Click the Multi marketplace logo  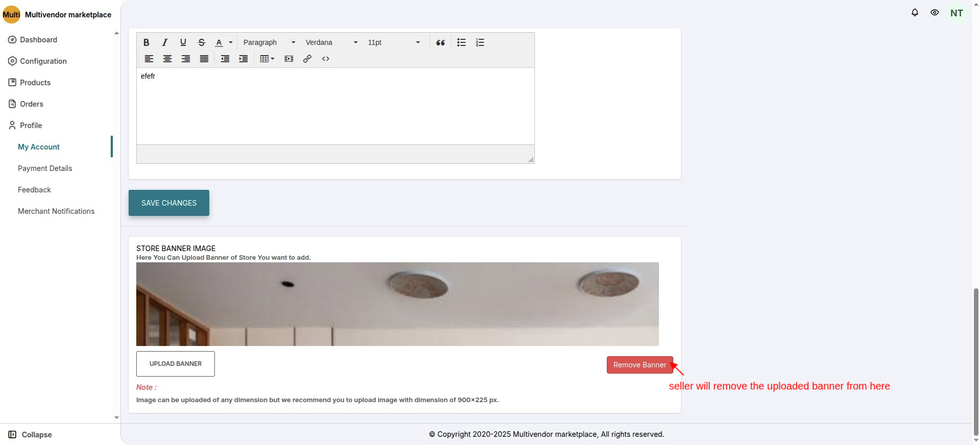11,15
